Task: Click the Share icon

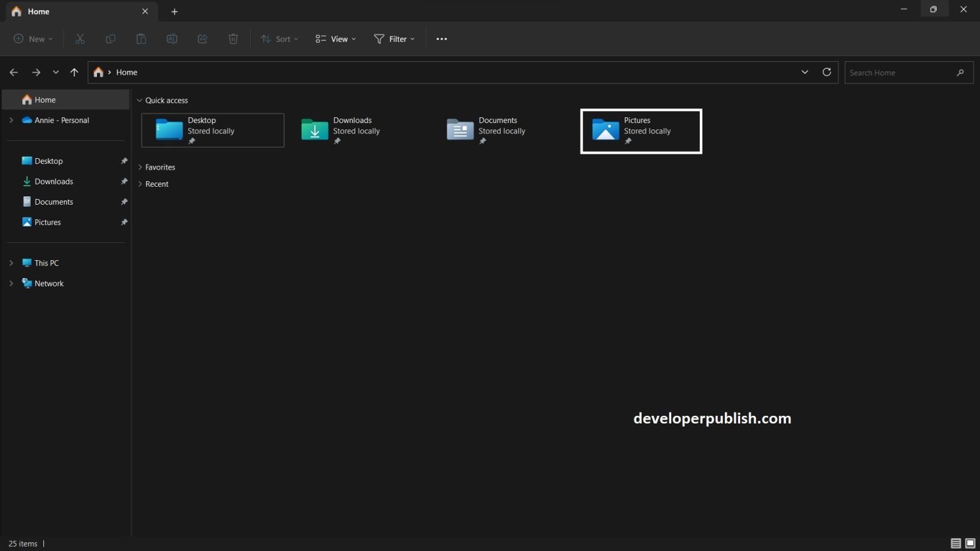Action: tap(202, 39)
